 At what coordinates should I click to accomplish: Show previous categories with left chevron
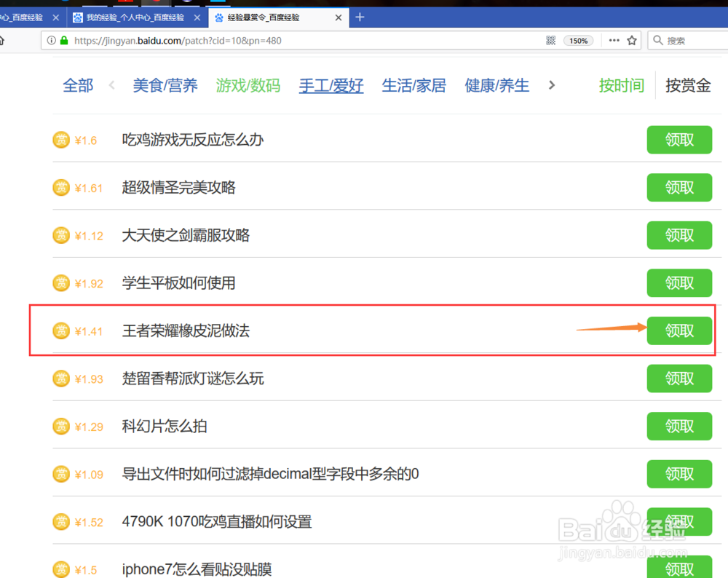pos(111,85)
